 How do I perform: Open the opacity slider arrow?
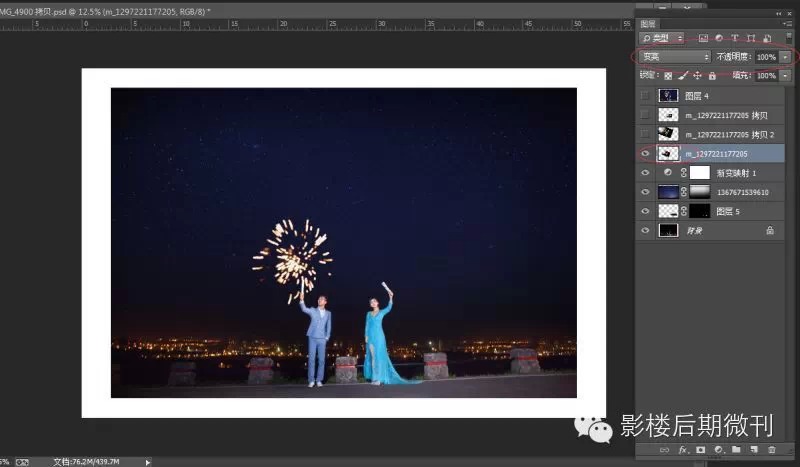coord(785,57)
